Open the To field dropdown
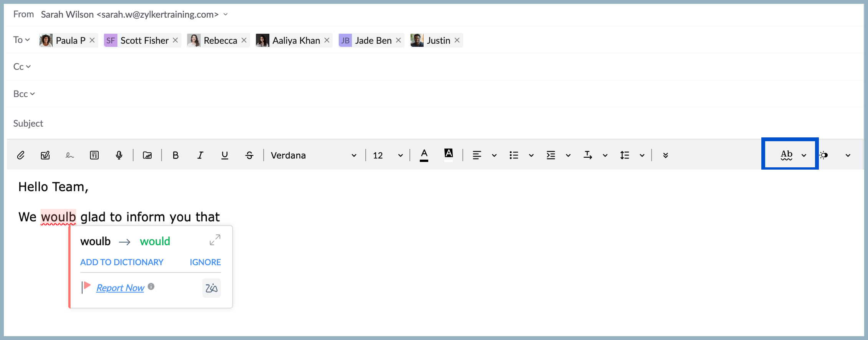868x340 pixels. [22, 40]
